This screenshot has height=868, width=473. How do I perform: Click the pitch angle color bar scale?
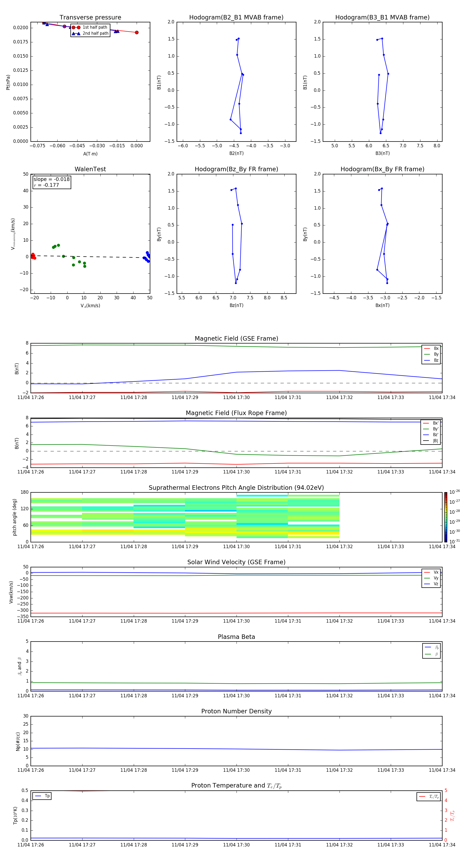coord(446,517)
